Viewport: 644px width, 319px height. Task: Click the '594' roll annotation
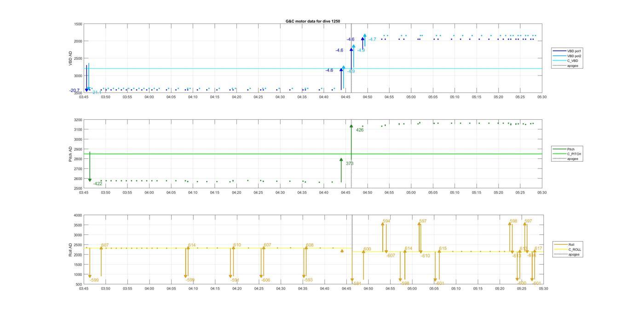(x=386, y=221)
